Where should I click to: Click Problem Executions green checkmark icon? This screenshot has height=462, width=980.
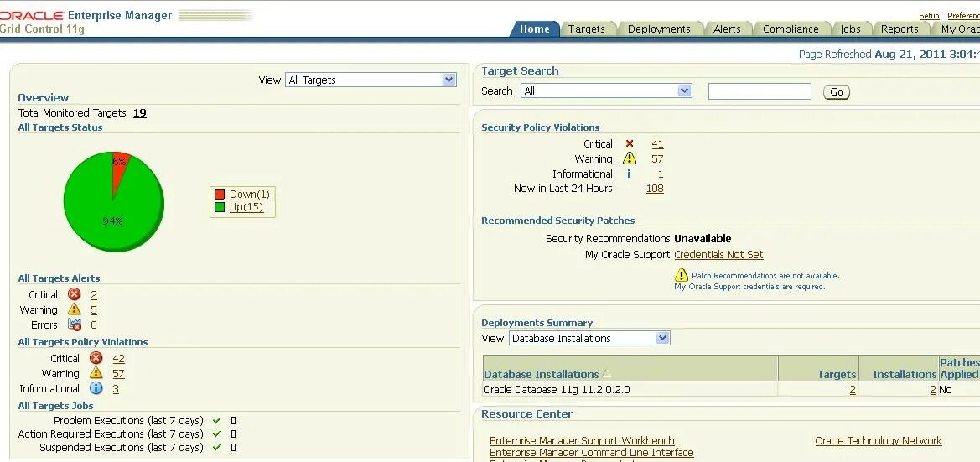point(217,421)
